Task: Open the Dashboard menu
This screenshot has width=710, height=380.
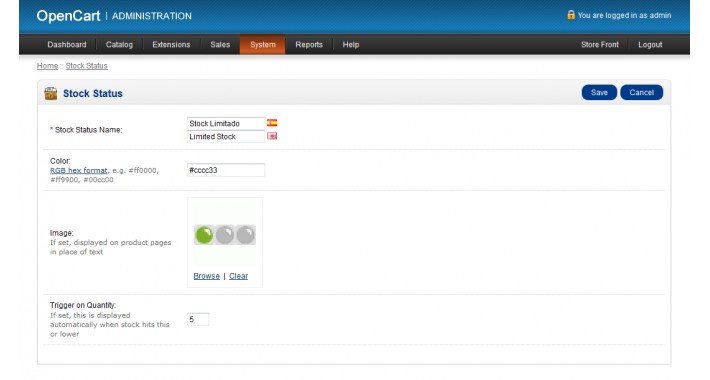Action: pyautogui.click(x=67, y=44)
